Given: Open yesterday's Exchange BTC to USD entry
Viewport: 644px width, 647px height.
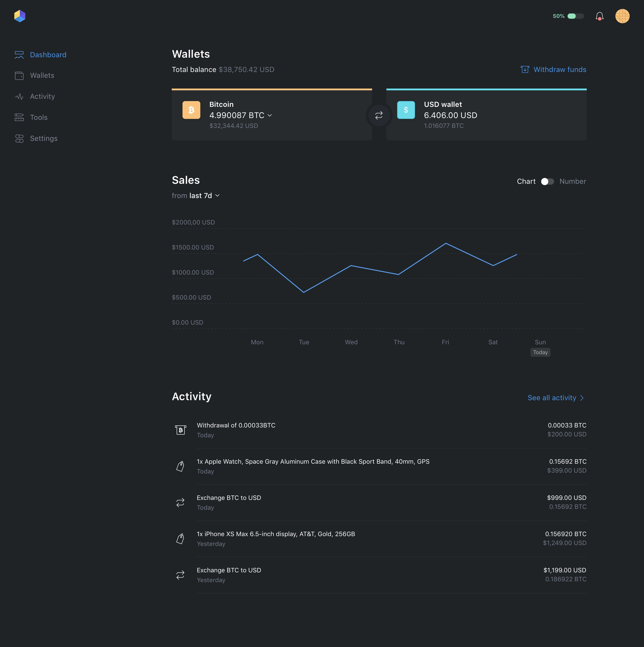Looking at the screenshot, I should 379,575.
